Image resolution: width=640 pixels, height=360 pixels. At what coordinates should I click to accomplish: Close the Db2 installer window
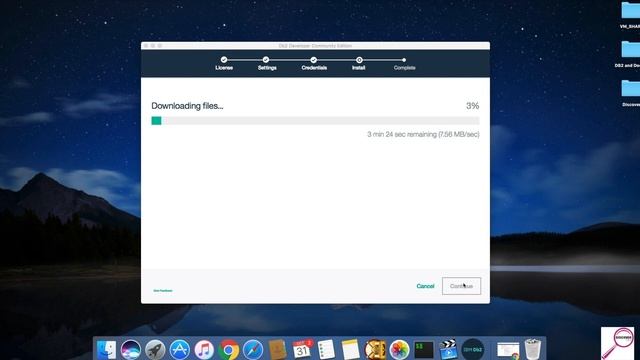(146, 46)
